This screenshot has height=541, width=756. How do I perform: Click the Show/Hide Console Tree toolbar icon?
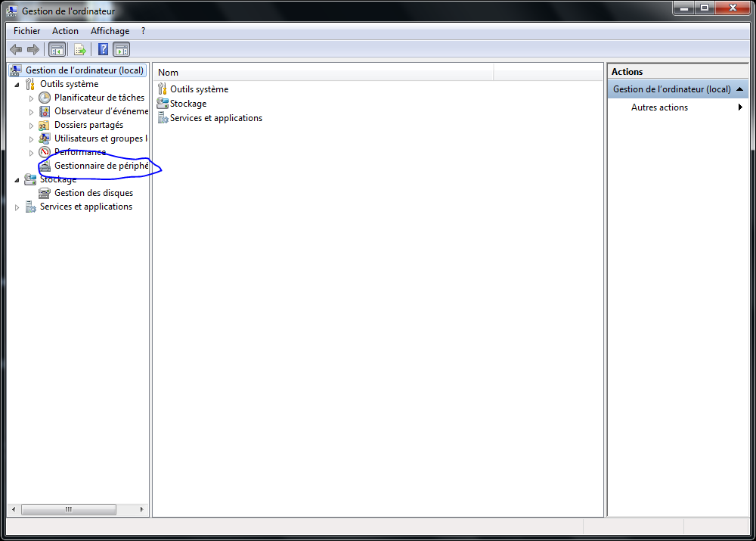[x=57, y=49]
